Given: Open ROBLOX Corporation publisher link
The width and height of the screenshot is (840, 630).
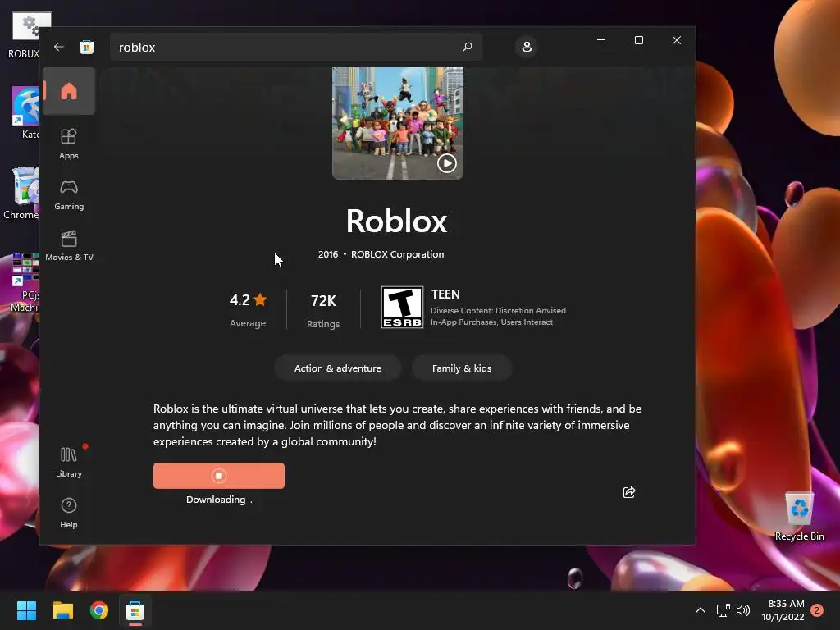Looking at the screenshot, I should (x=398, y=254).
